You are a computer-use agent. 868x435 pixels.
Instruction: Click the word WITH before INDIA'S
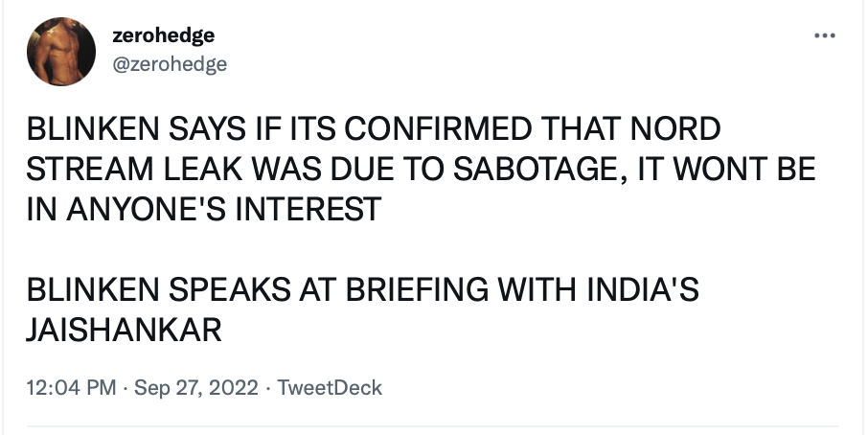click(x=537, y=290)
